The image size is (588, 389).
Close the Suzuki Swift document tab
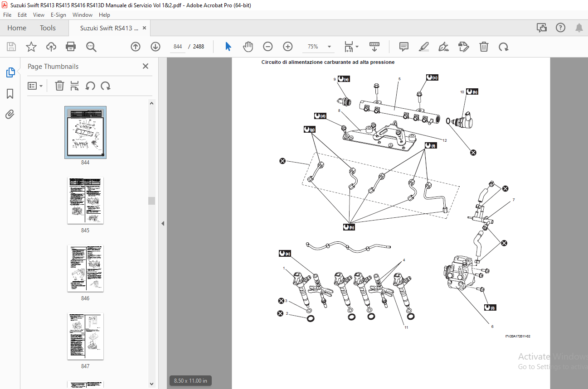pos(145,28)
